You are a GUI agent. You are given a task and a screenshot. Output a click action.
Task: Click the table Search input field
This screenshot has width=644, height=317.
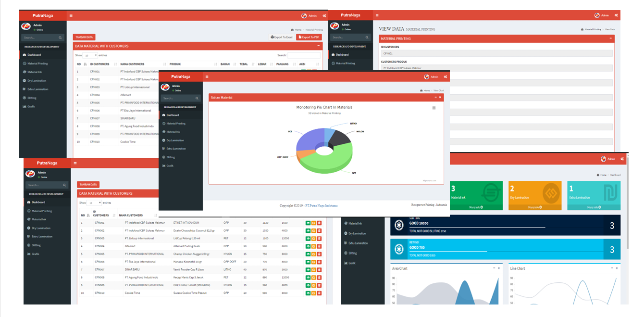click(304, 56)
